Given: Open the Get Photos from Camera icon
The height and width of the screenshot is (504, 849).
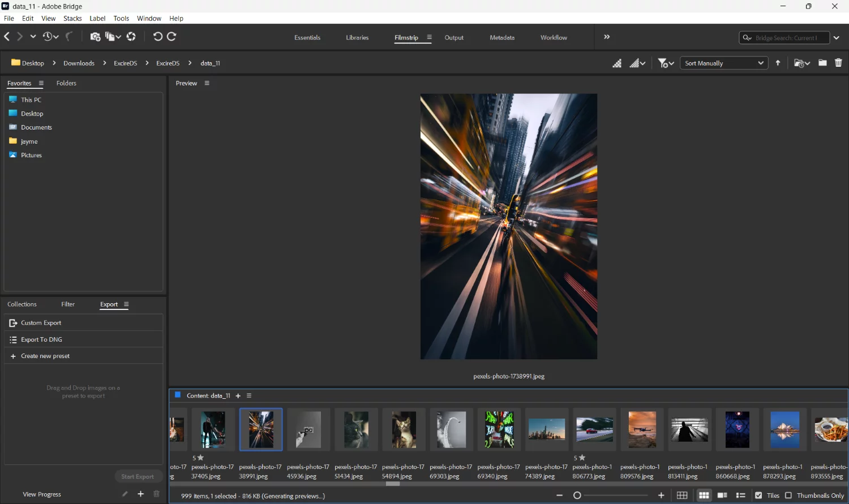Looking at the screenshot, I should (95, 36).
